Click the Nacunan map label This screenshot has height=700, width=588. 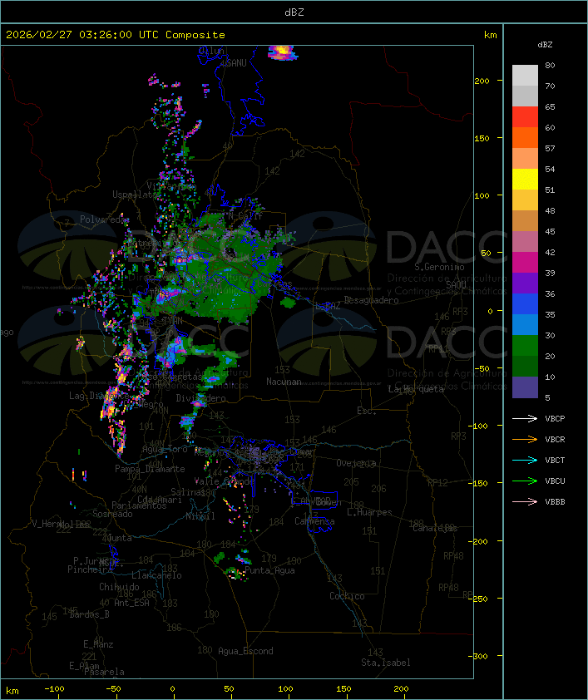284,382
